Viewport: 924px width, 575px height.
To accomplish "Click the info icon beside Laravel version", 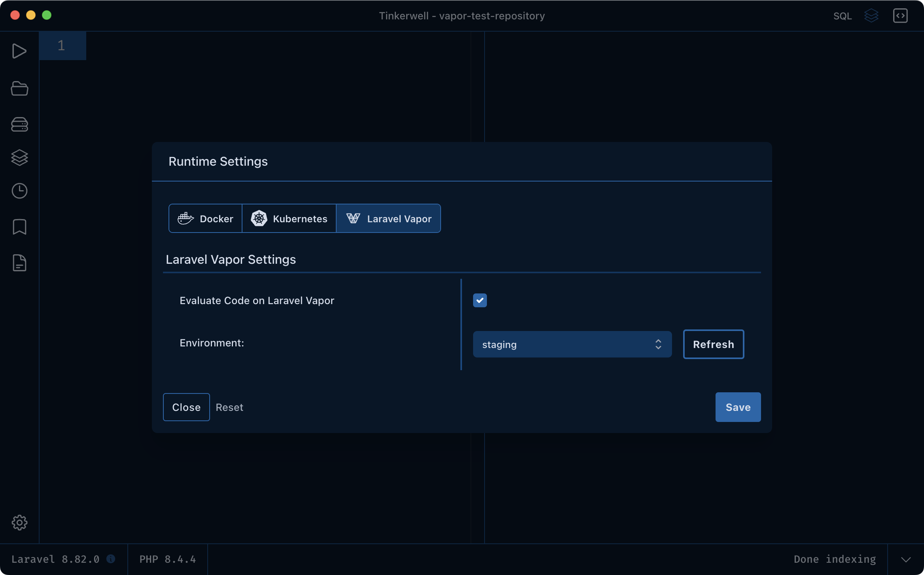I will pos(111,559).
